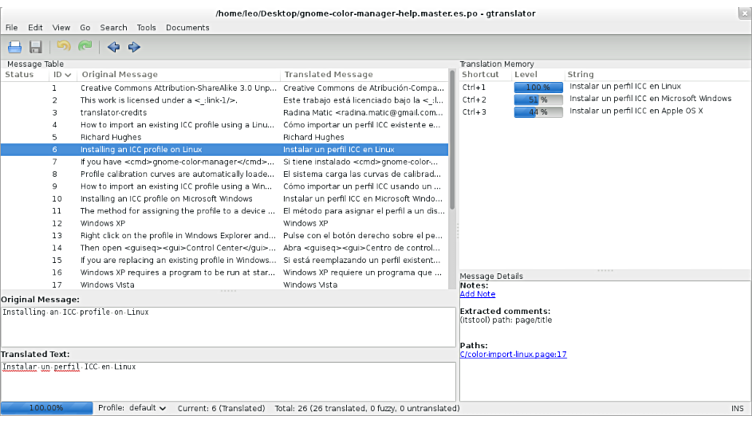The image size is (752, 423).
Task: Open the Documents menu
Action: point(187,28)
